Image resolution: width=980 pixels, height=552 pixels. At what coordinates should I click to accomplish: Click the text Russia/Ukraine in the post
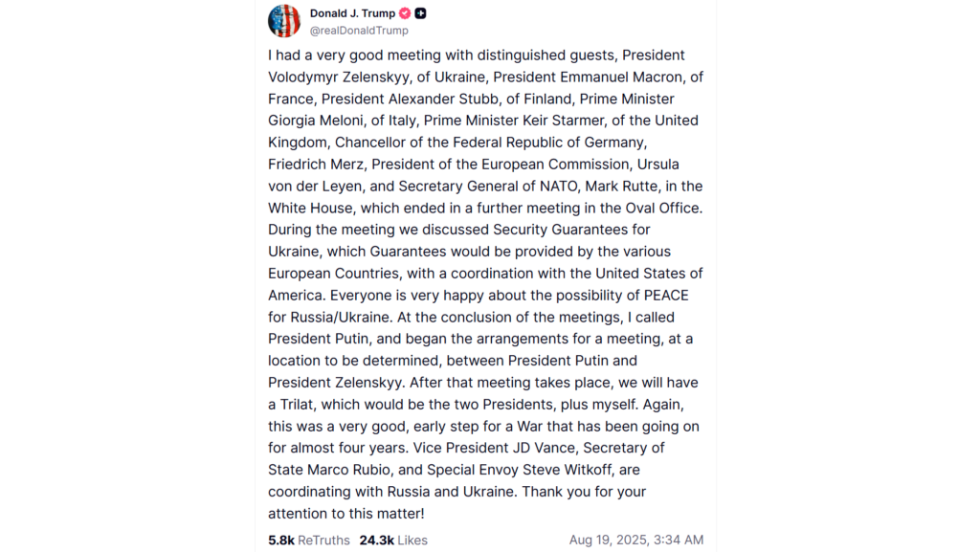(x=342, y=318)
